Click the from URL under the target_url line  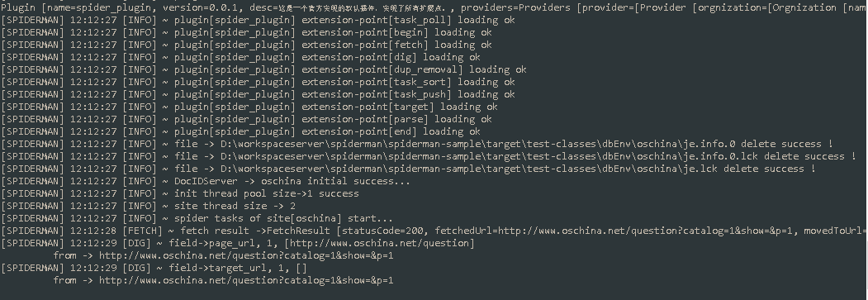(x=246, y=280)
